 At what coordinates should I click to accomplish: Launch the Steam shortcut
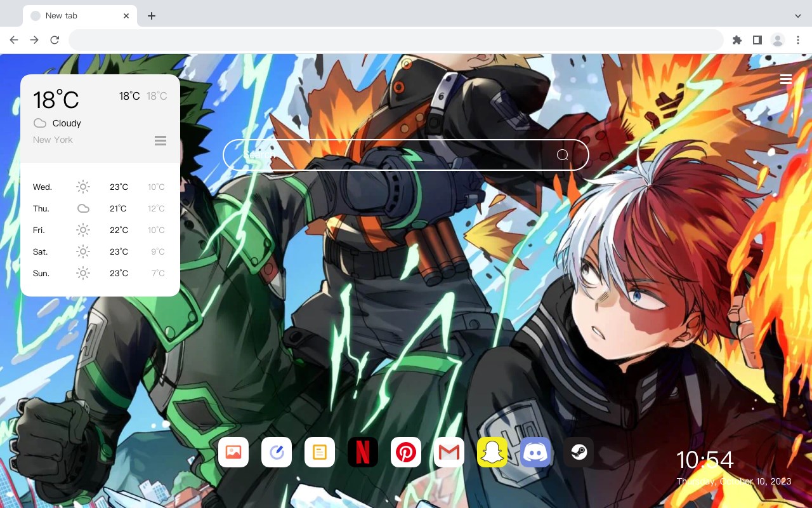(579, 452)
